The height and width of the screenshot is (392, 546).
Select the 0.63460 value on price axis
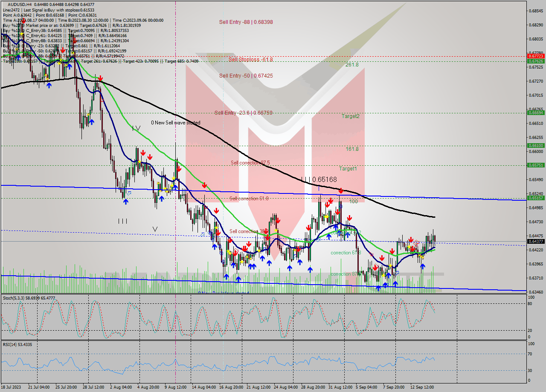[536, 292]
